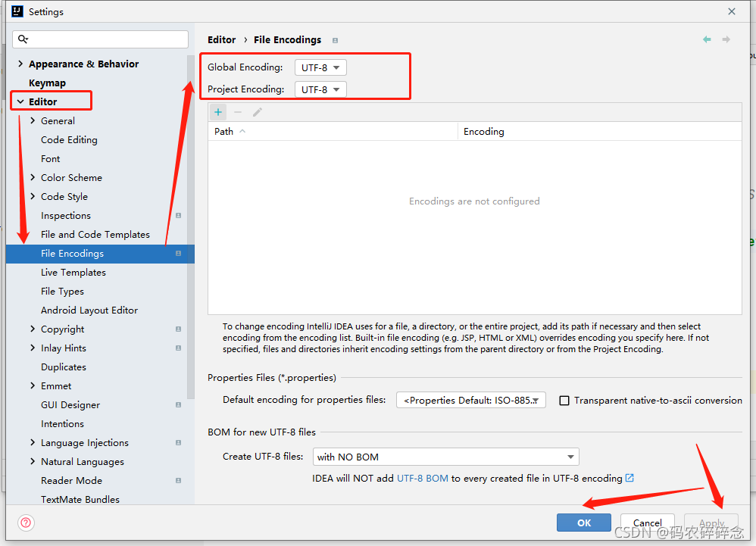This screenshot has height=546, width=756.
Task: Expand the Color Scheme node
Action: (x=33, y=177)
